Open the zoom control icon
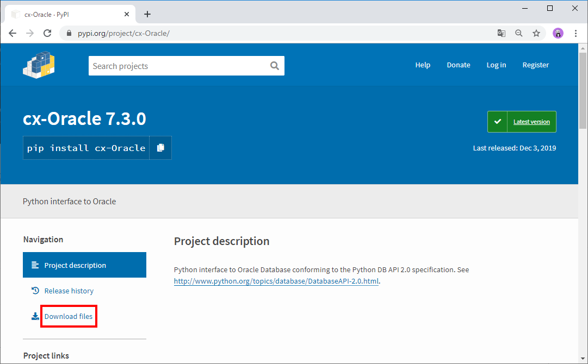Viewport: 588px width, 364px height. click(x=519, y=33)
